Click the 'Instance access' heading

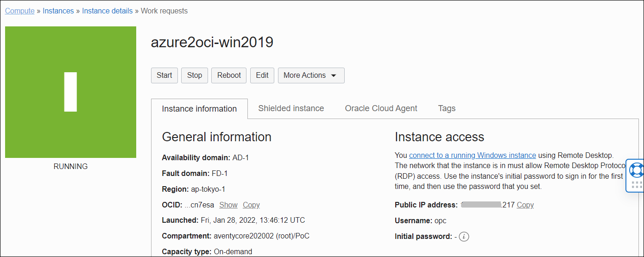(439, 137)
